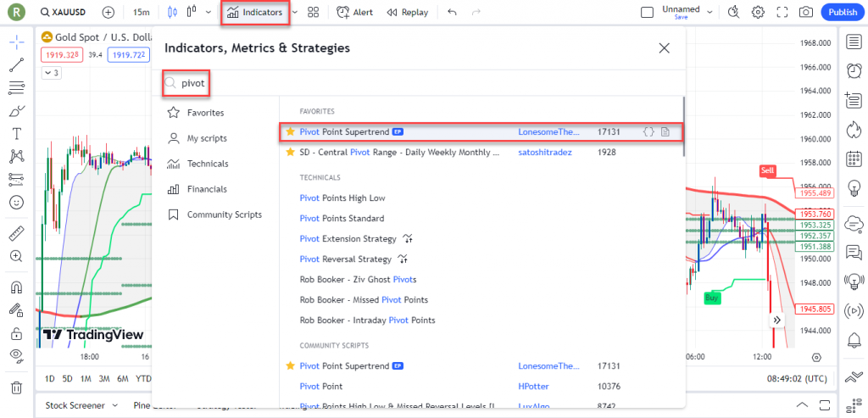Expand the collapsed indicators legend 3
Screen dimensions: 868x418
(52, 73)
